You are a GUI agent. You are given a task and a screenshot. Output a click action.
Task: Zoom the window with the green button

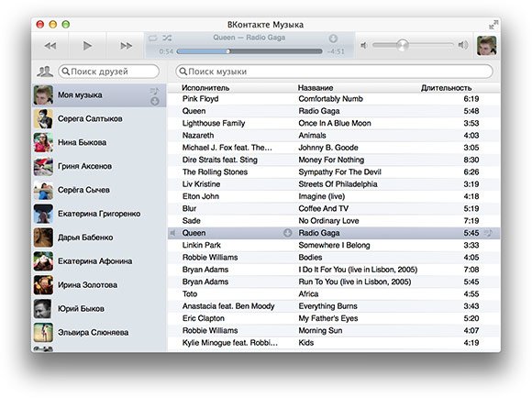point(66,25)
